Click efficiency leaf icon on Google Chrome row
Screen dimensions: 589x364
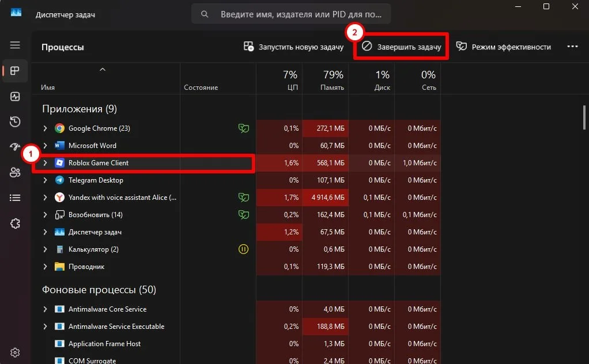click(243, 128)
